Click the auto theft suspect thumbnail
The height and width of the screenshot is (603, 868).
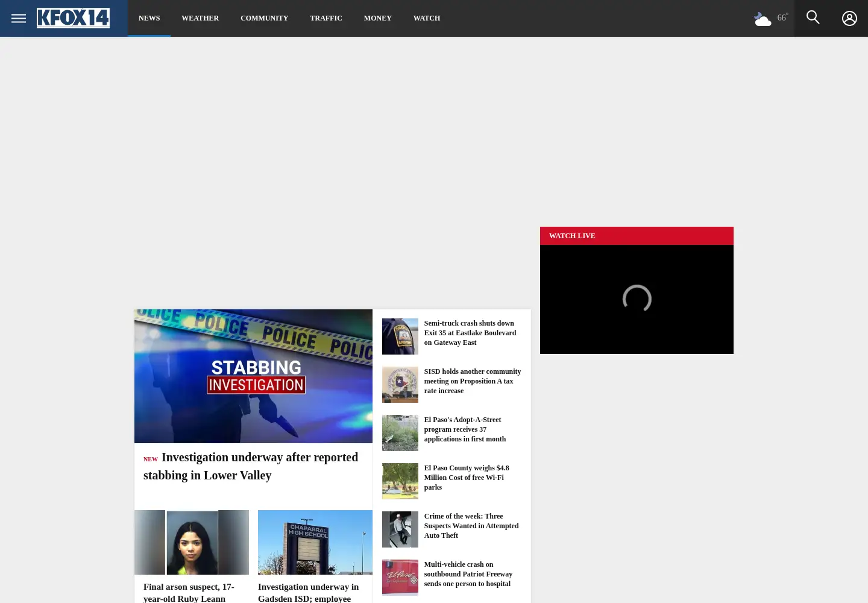400,529
